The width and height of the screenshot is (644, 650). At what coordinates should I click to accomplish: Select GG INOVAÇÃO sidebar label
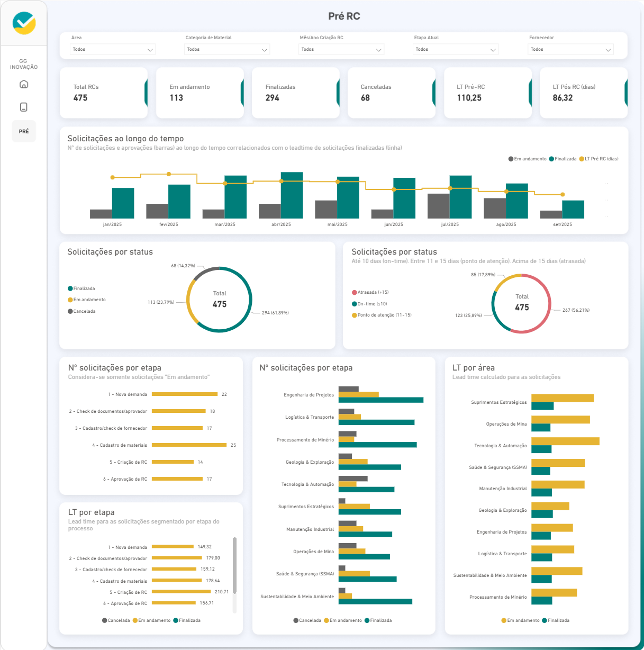(x=23, y=64)
